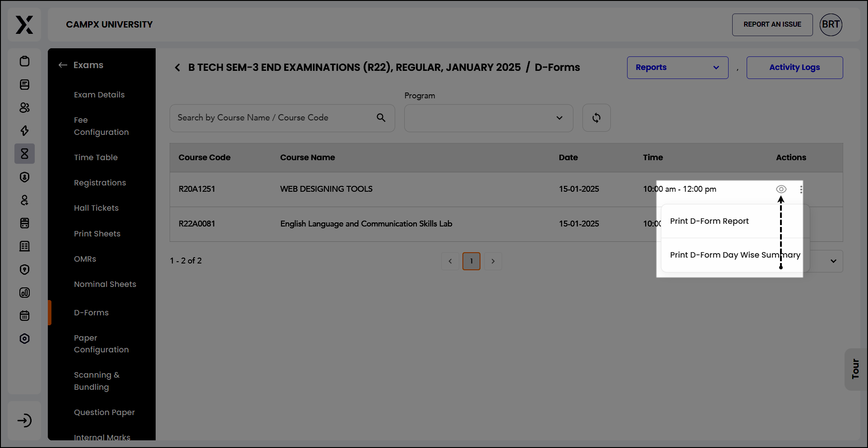868x448 pixels.
Task: Open the Program dropdown
Action: 489,118
